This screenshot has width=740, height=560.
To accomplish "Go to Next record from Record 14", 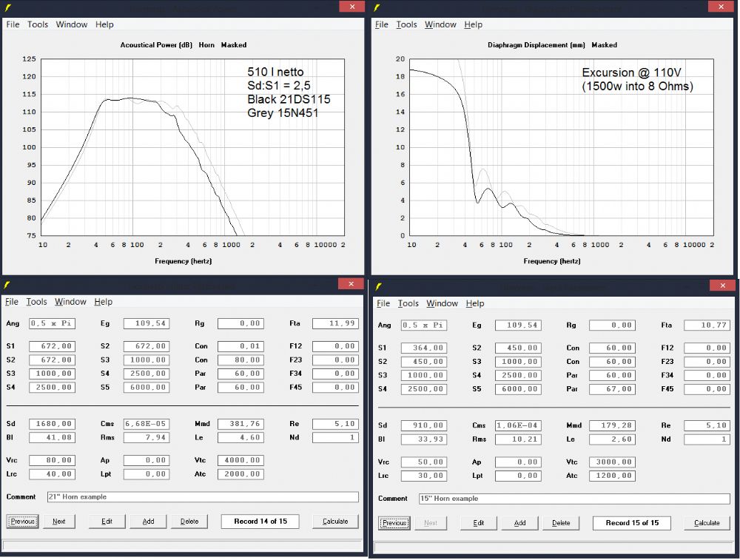I will [59, 522].
